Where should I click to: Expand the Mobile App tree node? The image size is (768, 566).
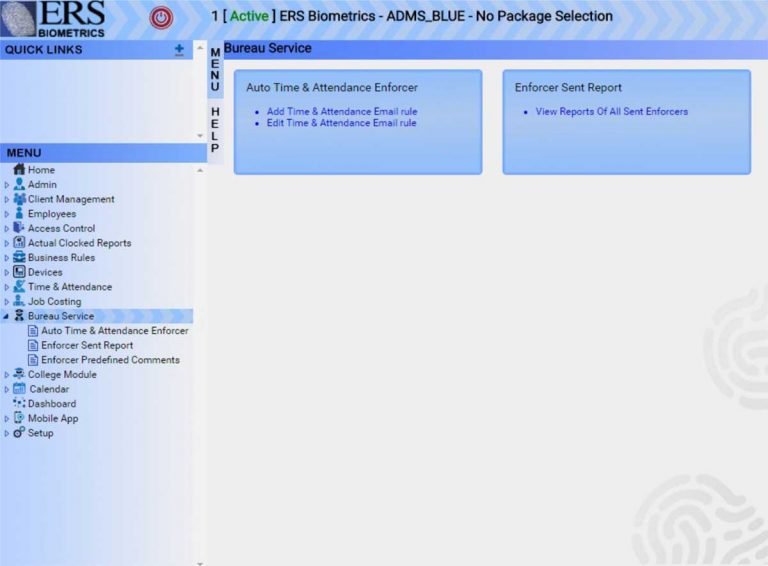[6, 419]
